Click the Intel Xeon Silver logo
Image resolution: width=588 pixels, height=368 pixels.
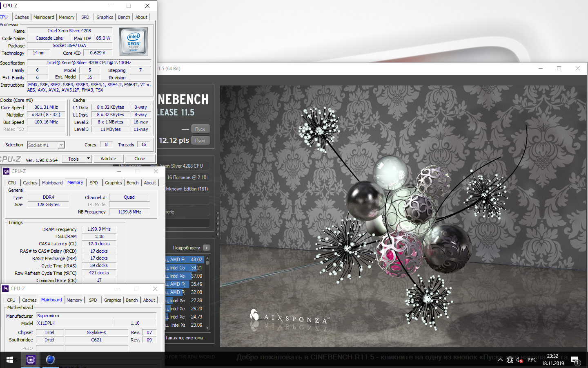point(134,42)
